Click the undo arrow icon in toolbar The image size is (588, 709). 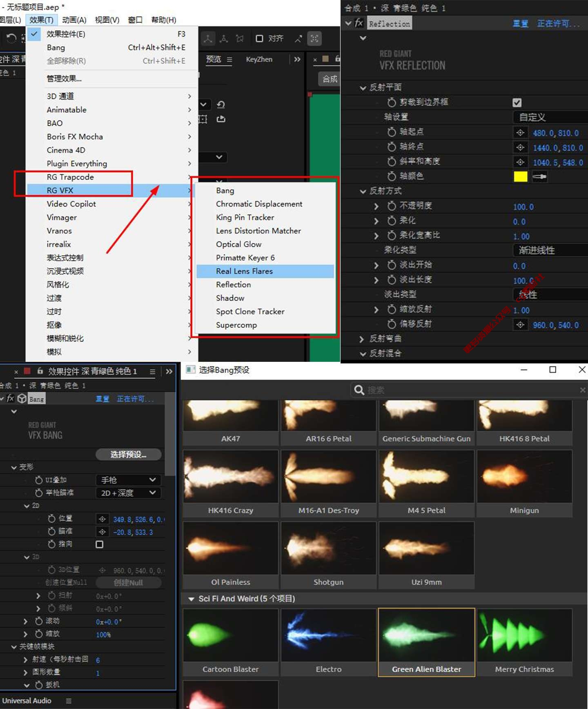[x=11, y=39]
